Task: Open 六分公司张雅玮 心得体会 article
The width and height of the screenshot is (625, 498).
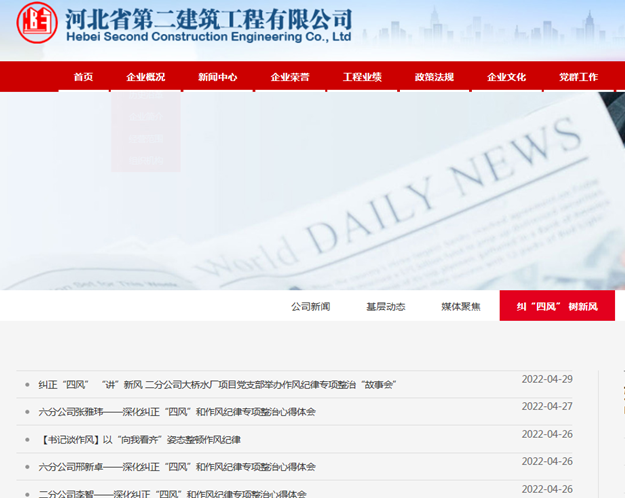Action: point(177,412)
